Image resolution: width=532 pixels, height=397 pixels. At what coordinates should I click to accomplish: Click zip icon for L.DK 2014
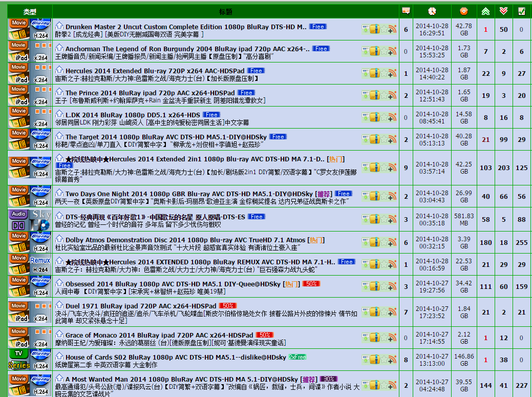click(375, 117)
